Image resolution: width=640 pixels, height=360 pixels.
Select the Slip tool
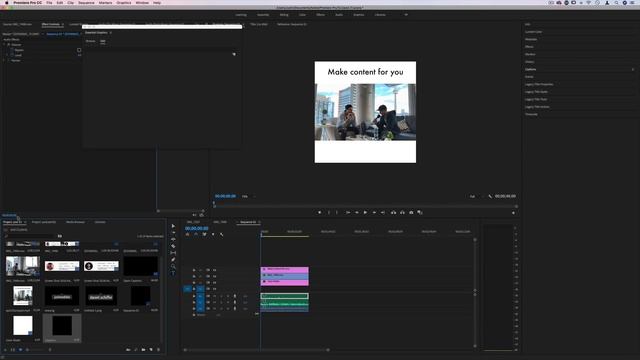[x=173, y=253]
